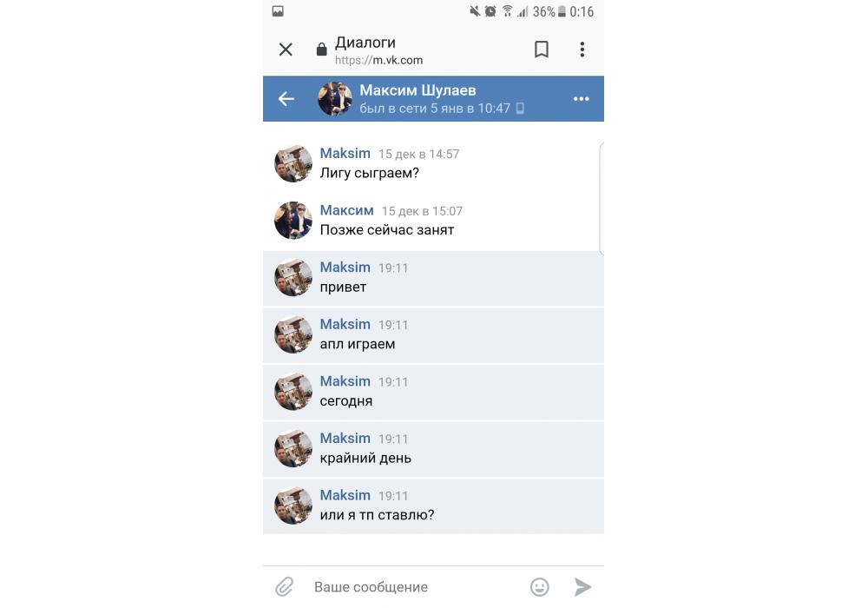Viewport: 868px width, 608px height.
Task: Attach a file with the paperclip icon
Action: point(285,586)
